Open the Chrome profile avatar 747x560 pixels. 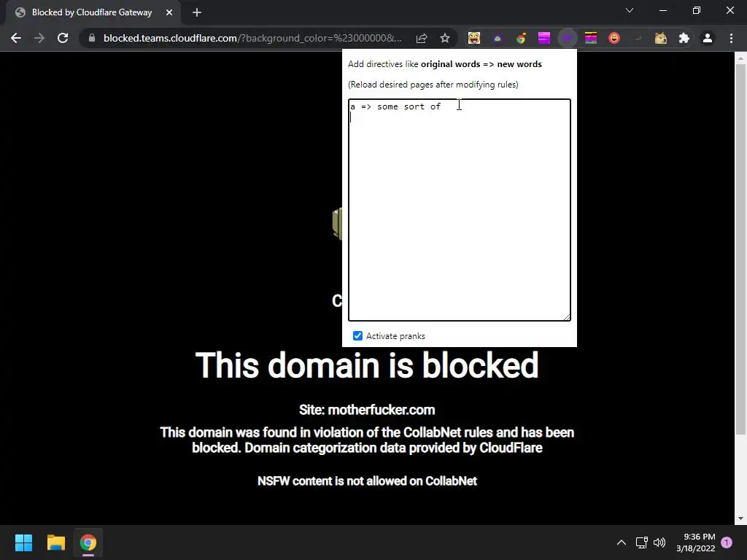708,38
